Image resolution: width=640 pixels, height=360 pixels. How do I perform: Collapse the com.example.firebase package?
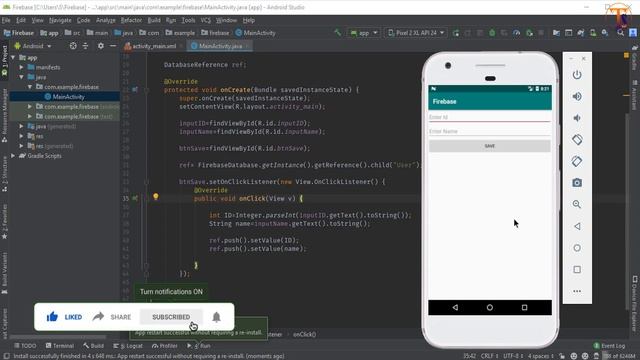30,87
